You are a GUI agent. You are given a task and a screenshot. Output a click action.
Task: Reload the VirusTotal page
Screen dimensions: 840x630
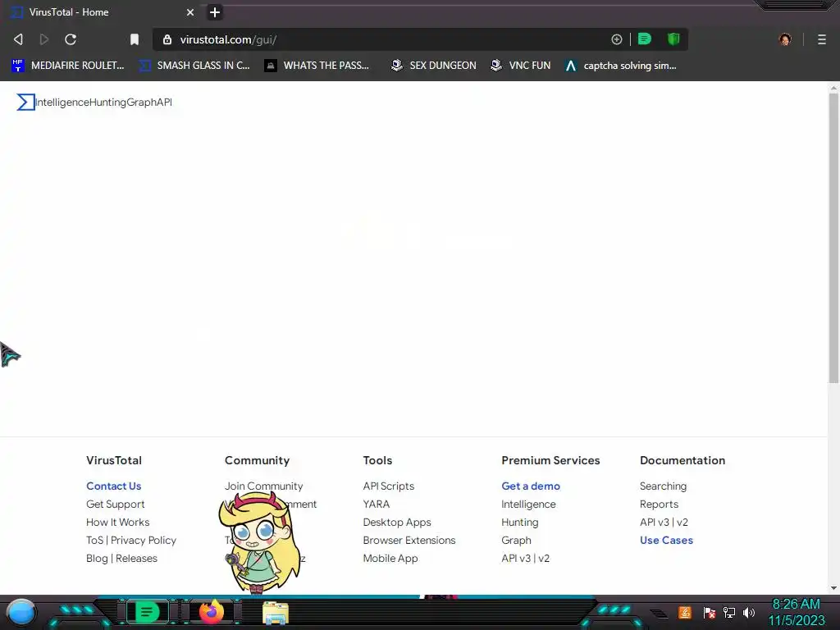[71, 39]
